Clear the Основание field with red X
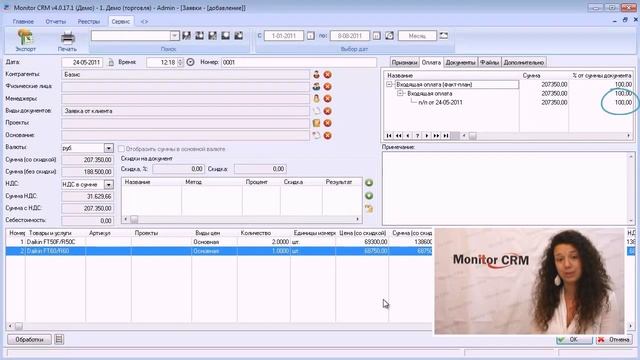This screenshot has height=360, width=640. pos(327,135)
